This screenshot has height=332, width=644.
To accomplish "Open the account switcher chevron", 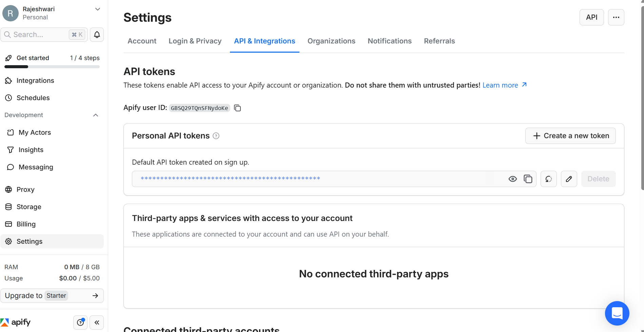I will tap(97, 9).
